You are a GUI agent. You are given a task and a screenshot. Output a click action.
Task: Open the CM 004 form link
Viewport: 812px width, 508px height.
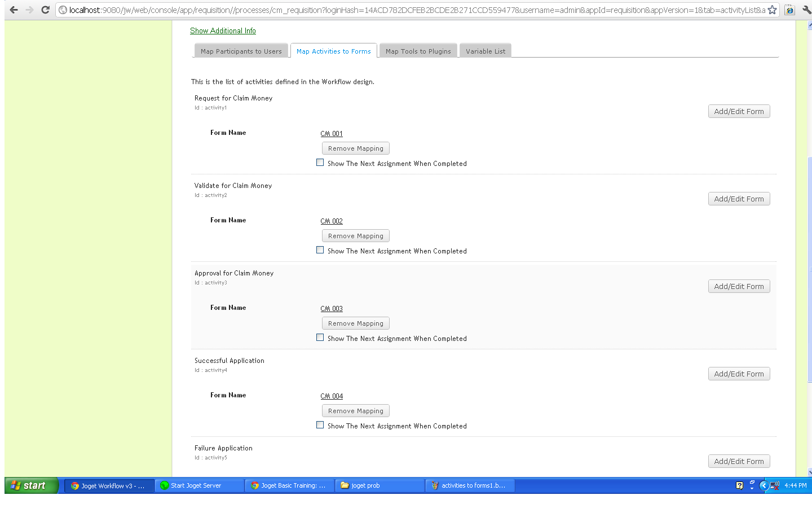[x=332, y=396]
